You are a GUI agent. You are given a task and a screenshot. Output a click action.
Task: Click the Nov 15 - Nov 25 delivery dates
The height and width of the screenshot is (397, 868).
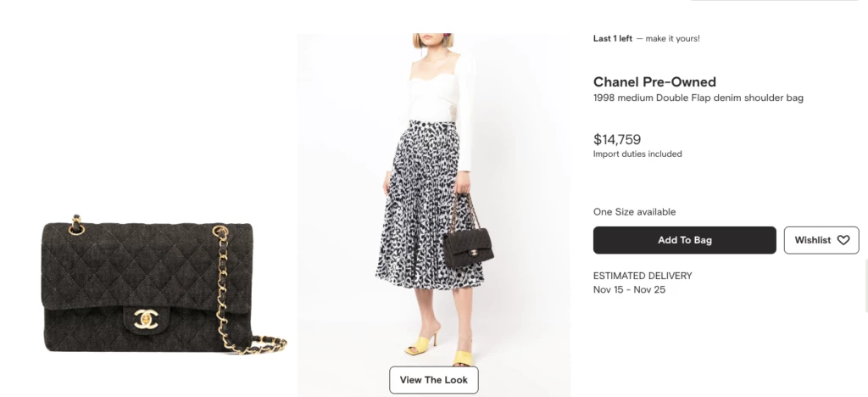[629, 289]
